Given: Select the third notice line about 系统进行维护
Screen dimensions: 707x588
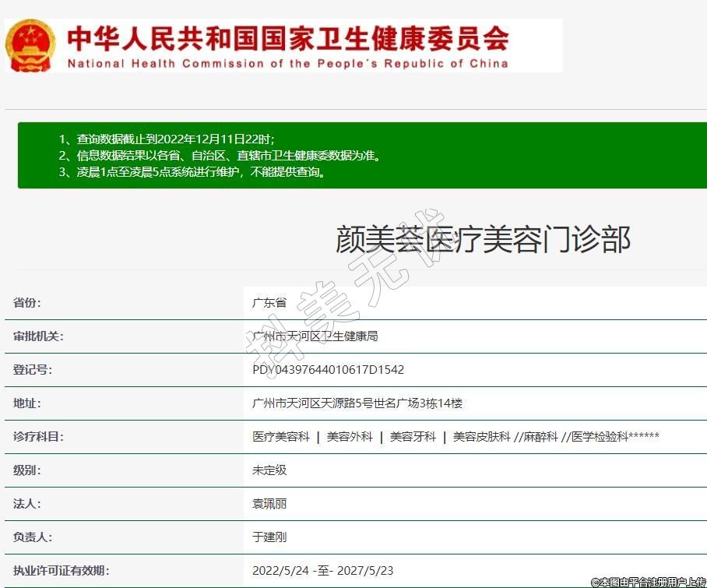Looking at the screenshot, I should pos(192,172).
